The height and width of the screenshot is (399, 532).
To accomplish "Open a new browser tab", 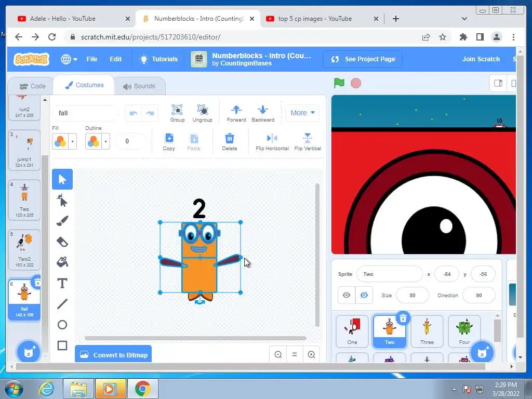I will 395,19.
